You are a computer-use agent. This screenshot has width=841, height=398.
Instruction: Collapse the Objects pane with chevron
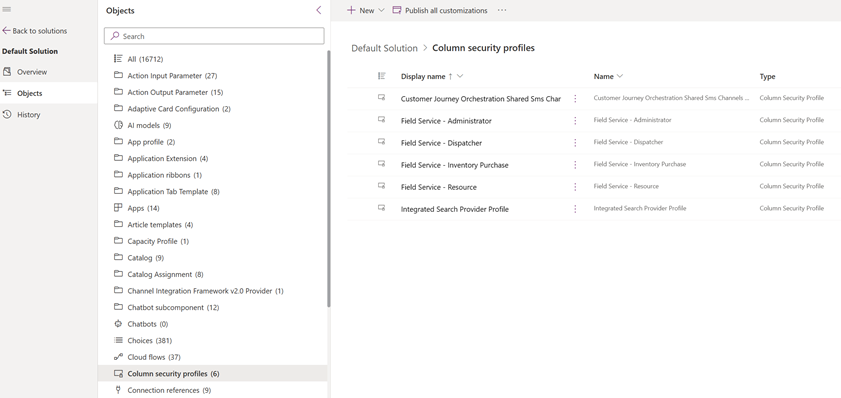click(319, 10)
